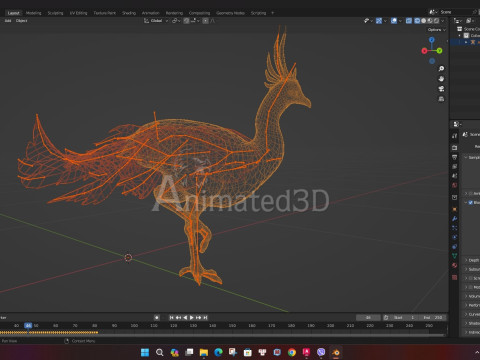Enable Screen Space Reflections checkbox
The image size is (480, 360).
[x=471, y=278]
